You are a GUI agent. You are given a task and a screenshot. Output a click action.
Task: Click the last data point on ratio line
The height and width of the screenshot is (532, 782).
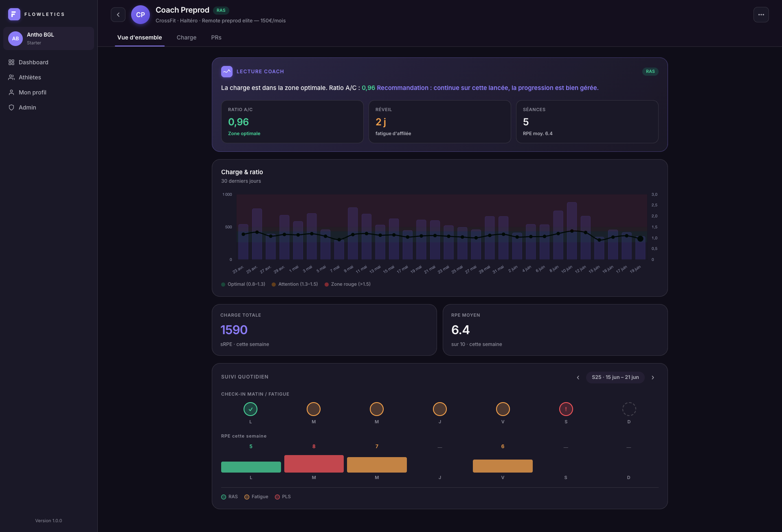640,239
